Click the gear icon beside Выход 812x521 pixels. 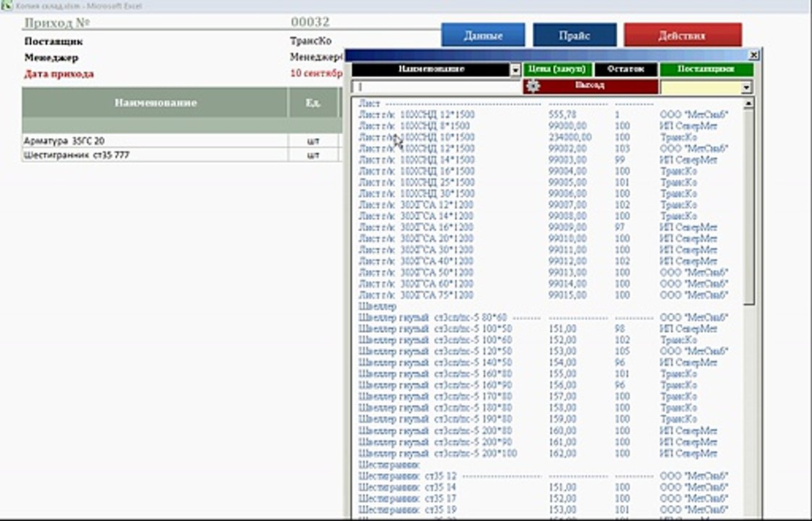point(533,85)
